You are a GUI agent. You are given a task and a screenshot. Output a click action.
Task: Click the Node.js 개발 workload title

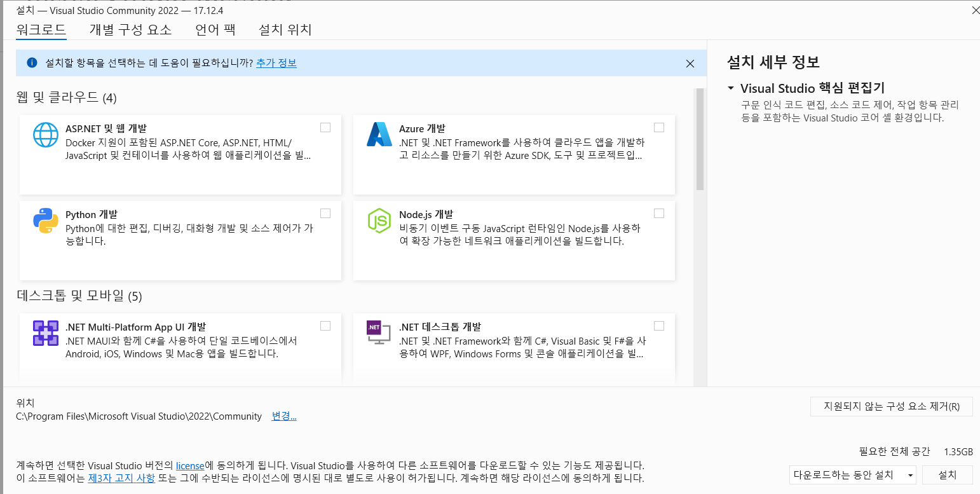pos(426,215)
